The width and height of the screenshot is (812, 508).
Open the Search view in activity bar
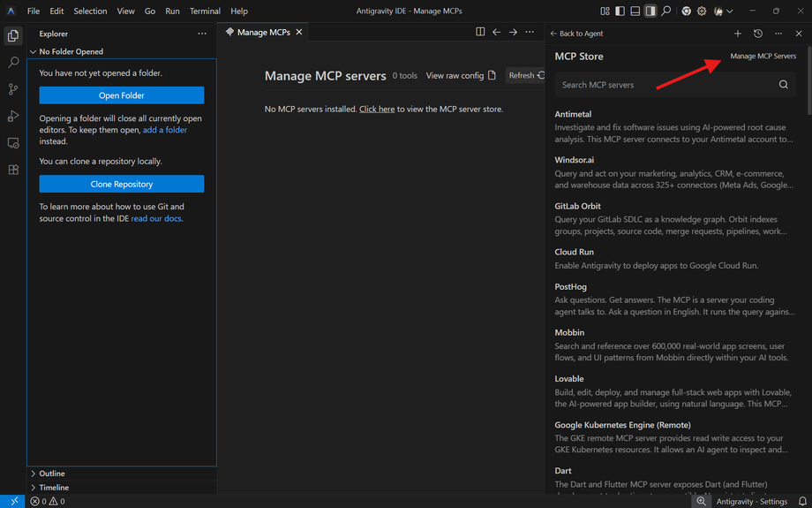pos(13,63)
